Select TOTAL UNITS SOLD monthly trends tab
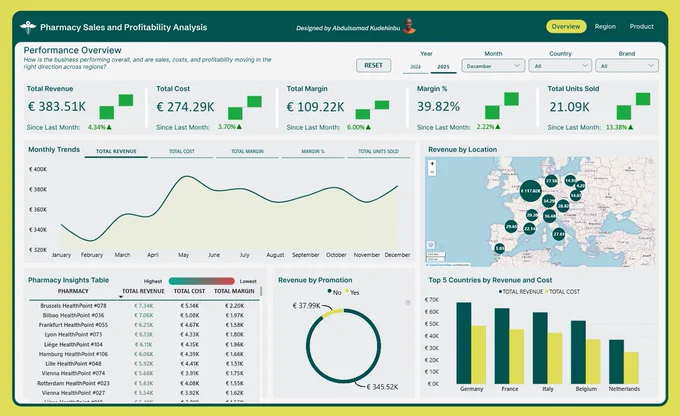 pyautogui.click(x=378, y=151)
